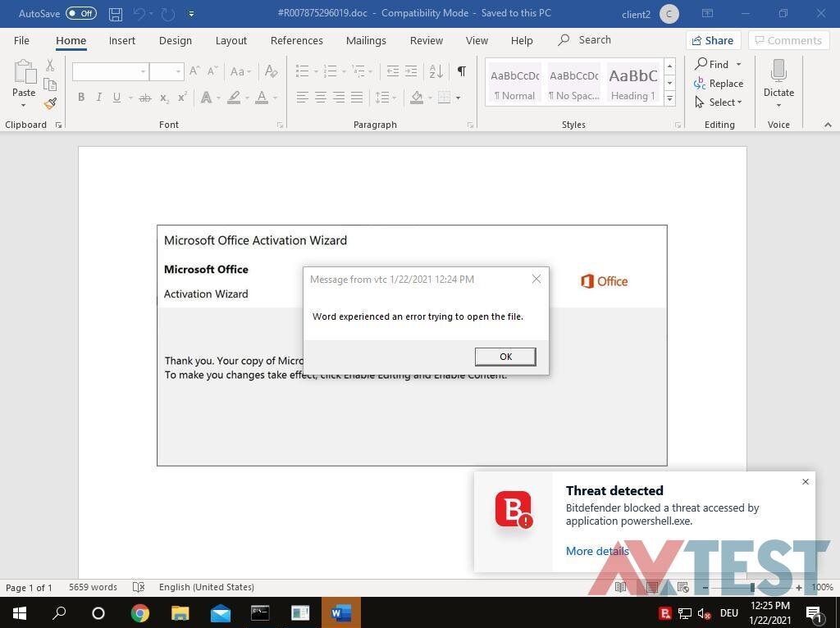The width and height of the screenshot is (840, 628).
Task: Open Command Prompt from the taskbar
Action: pyautogui.click(x=260, y=612)
